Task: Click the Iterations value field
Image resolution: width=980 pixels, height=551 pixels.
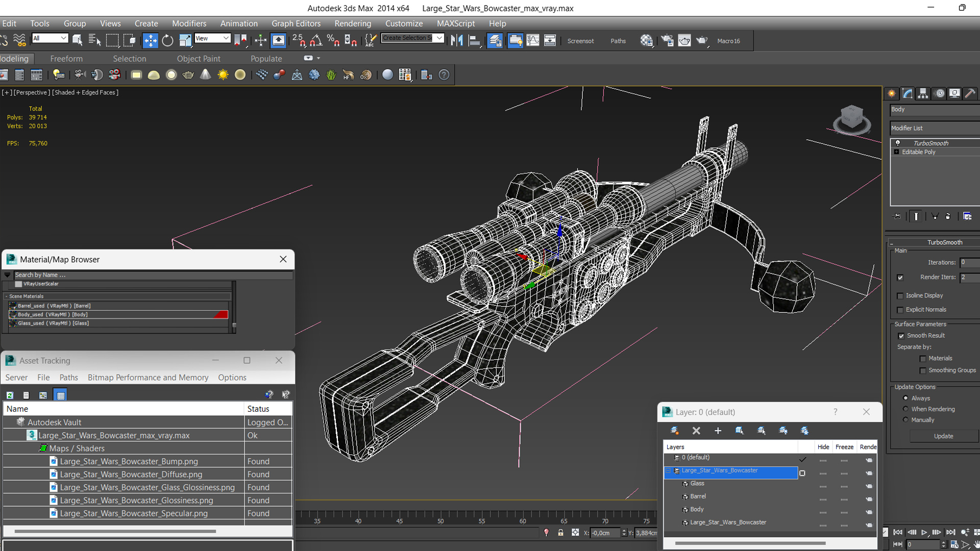Action: pos(969,262)
